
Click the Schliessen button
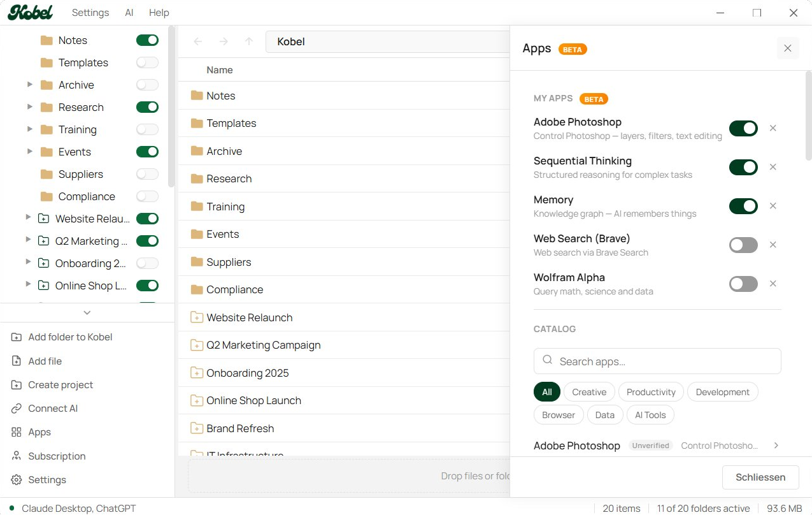pos(760,477)
